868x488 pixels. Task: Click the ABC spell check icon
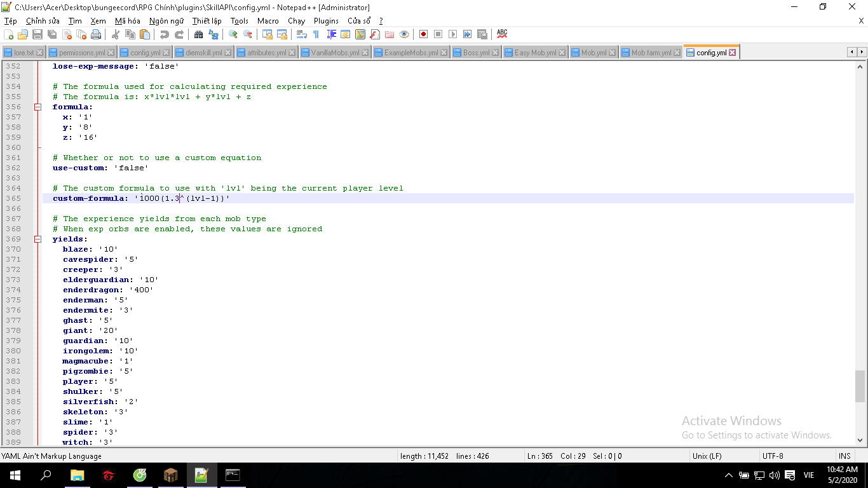(x=502, y=34)
